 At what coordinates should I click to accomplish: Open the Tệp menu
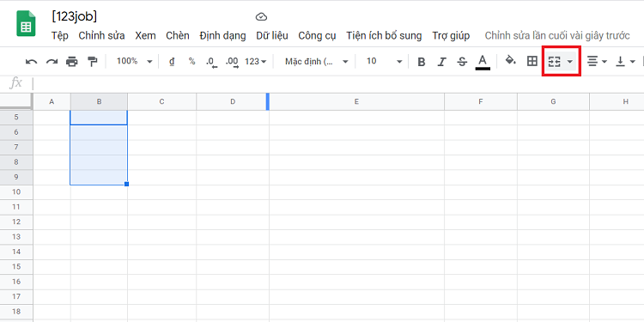click(x=60, y=36)
